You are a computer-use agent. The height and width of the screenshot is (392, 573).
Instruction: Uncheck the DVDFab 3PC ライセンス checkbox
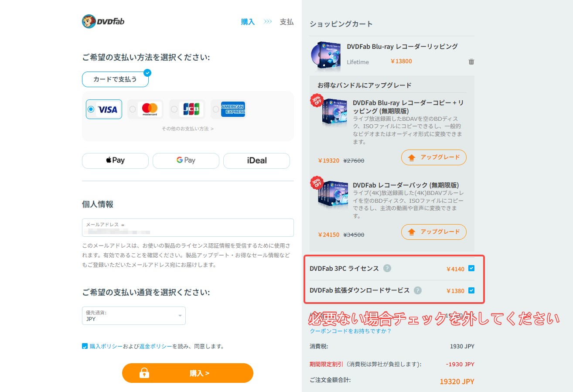pos(471,269)
